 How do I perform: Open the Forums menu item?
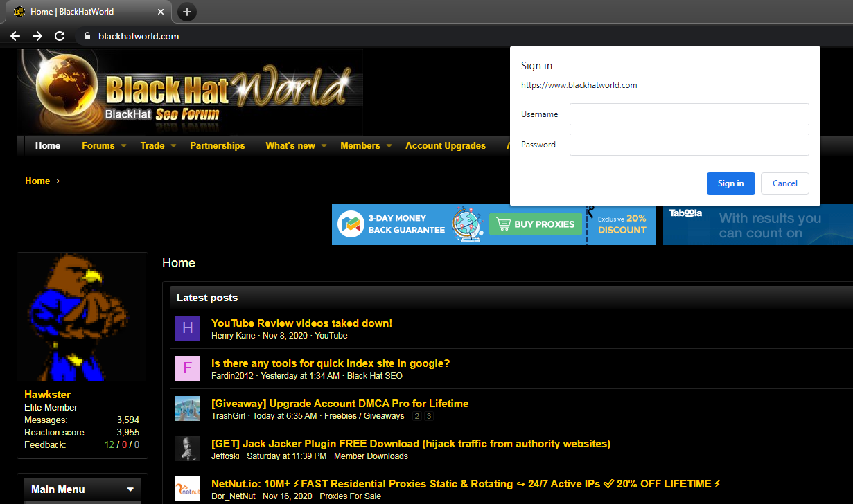[98, 145]
